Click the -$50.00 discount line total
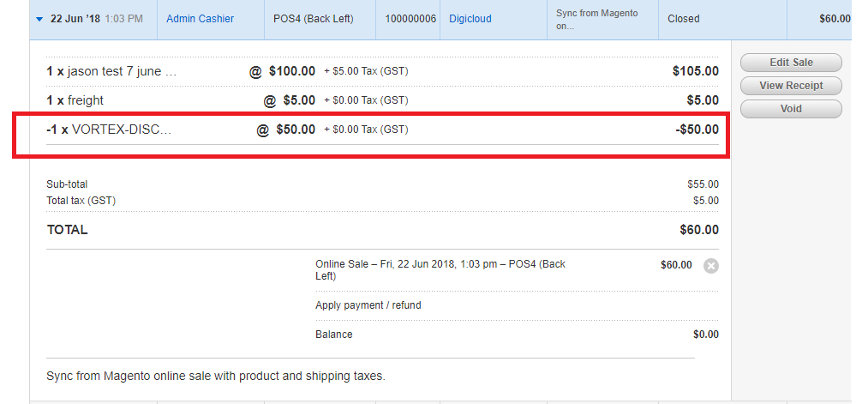This screenshot has height=404, width=868. (x=697, y=130)
